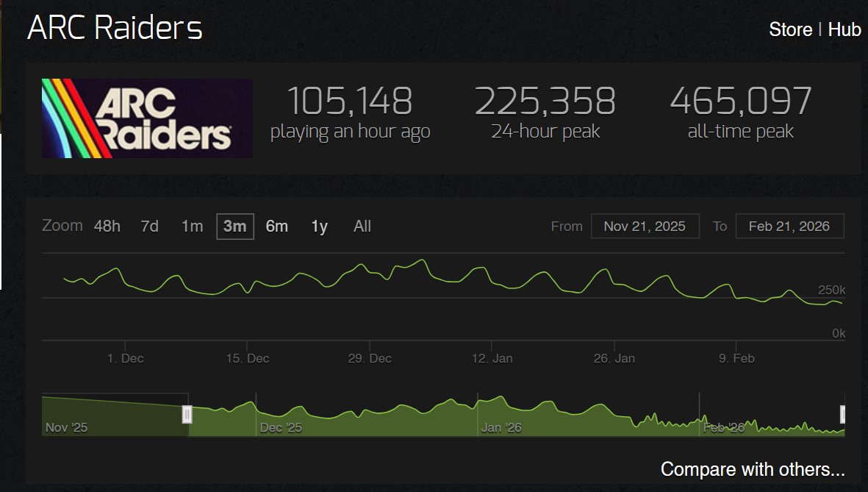Click the ARC Raiders game logo image

pyautogui.click(x=147, y=118)
